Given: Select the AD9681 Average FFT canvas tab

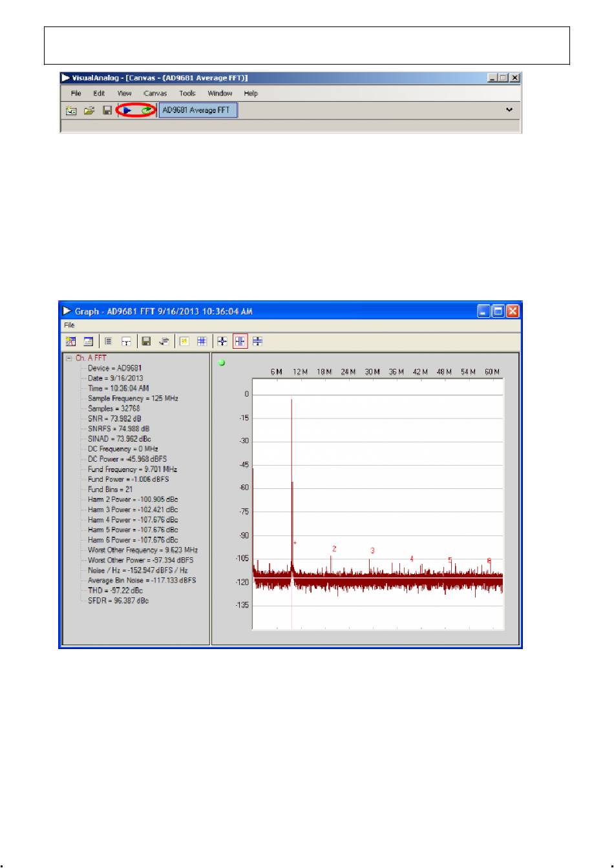Looking at the screenshot, I should point(198,110).
